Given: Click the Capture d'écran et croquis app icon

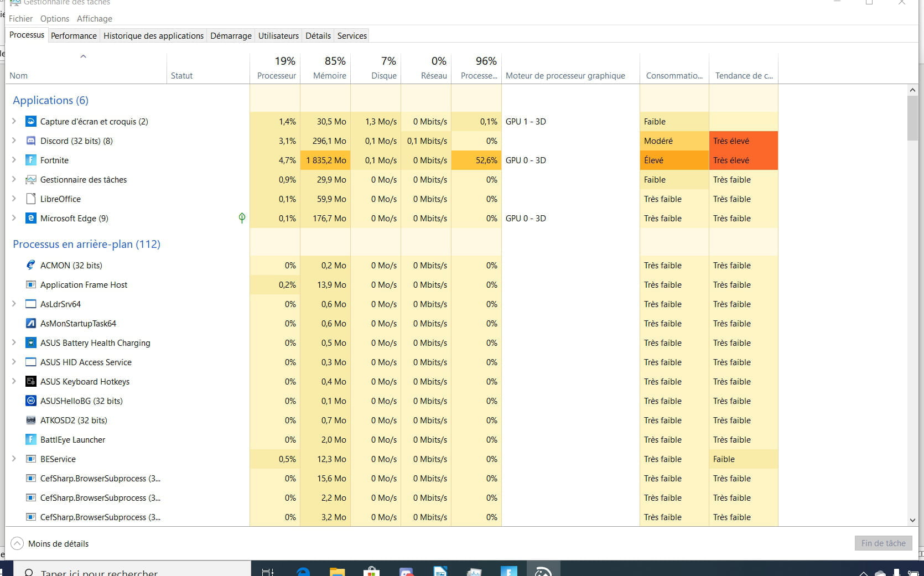Looking at the screenshot, I should (x=31, y=121).
